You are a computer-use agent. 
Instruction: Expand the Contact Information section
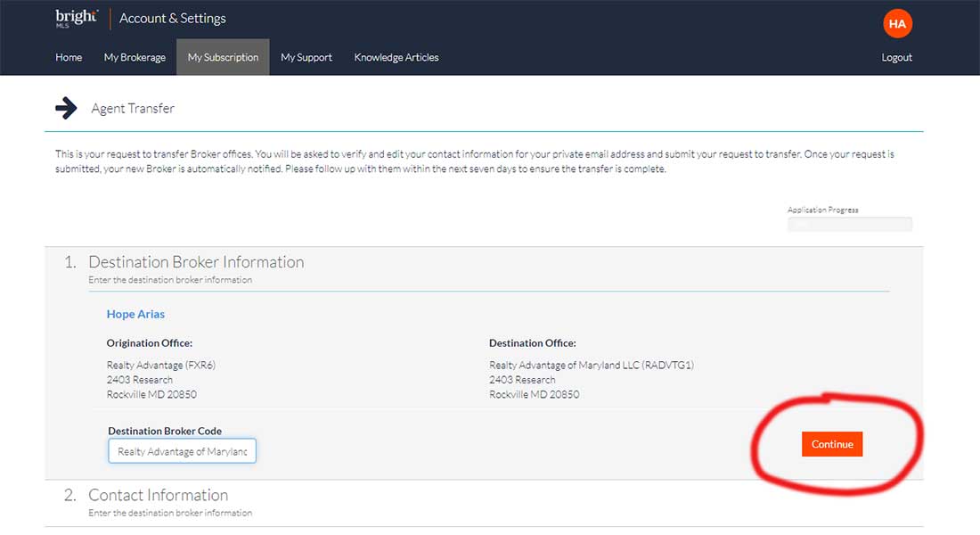[158, 495]
